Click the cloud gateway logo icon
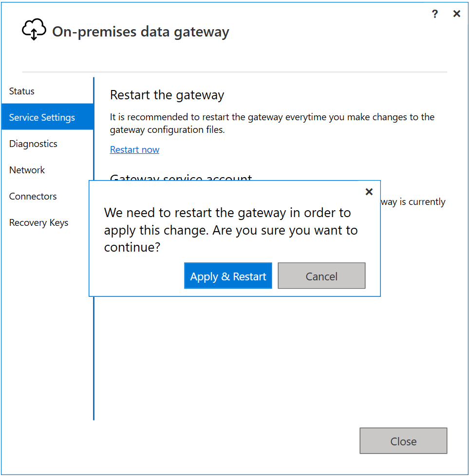The image size is (469, 476). [34, 30]
